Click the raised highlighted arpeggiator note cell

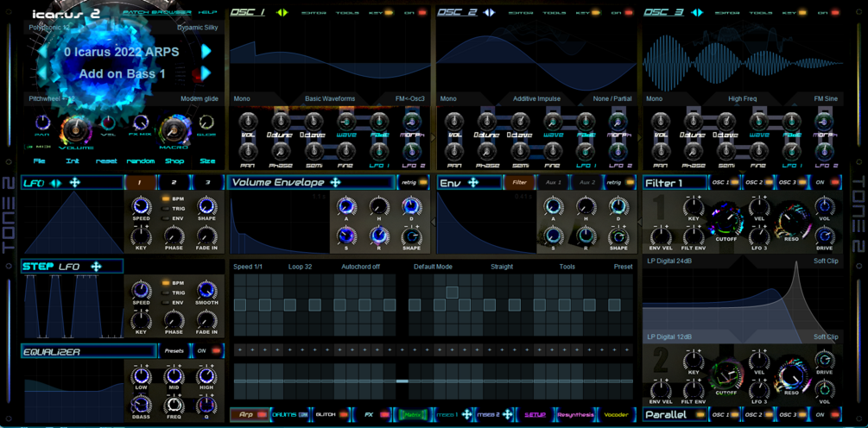pyautogui.click(x=452, y=293)
